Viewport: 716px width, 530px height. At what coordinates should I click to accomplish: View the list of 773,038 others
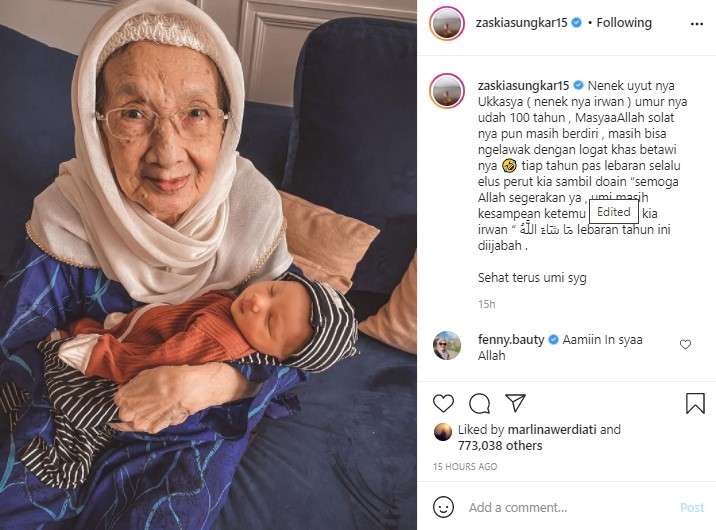click(500, 446)
